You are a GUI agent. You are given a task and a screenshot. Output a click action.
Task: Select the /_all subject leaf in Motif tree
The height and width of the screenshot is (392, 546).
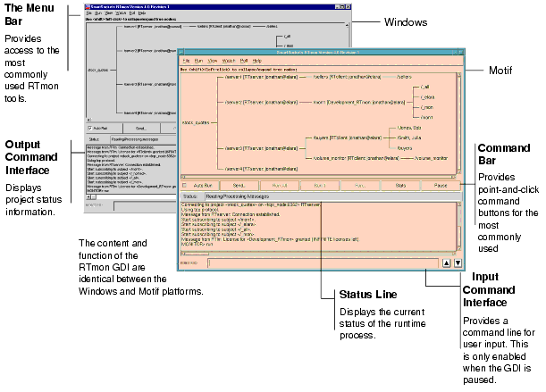424,87
